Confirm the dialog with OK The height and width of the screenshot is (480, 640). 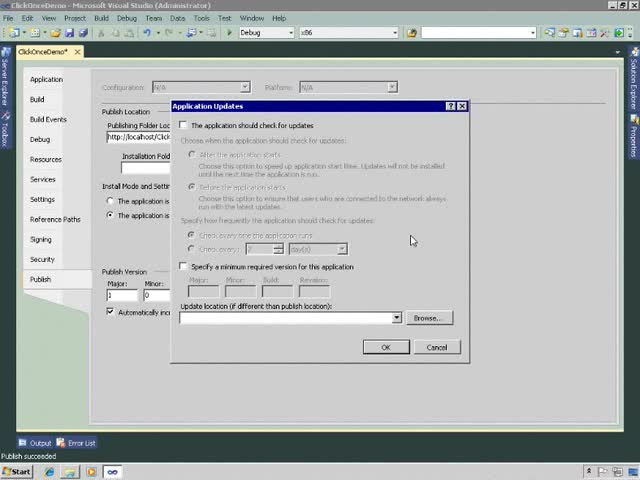click(x=386, y=347)
